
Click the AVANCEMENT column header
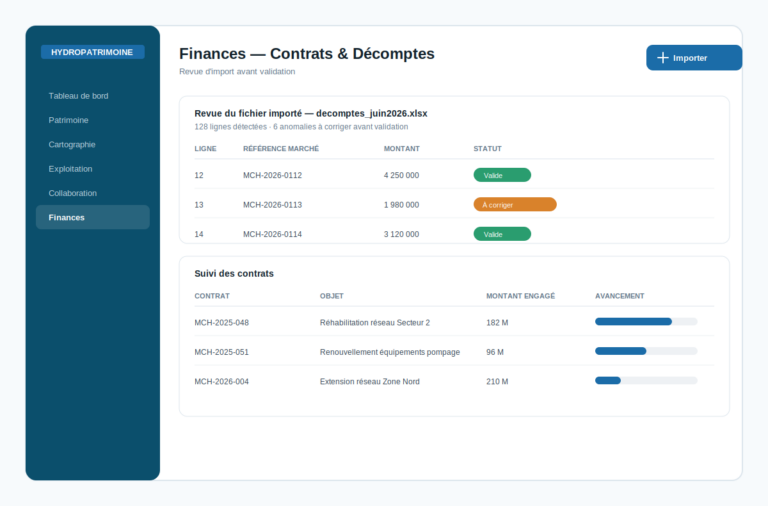coord(620,296)
